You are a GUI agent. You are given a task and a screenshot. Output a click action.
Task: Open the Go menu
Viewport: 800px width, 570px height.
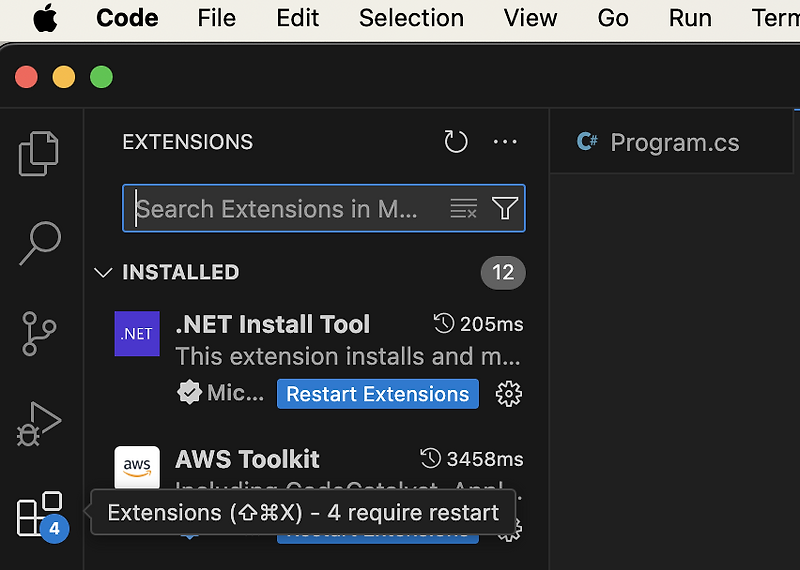coord(613,18)
